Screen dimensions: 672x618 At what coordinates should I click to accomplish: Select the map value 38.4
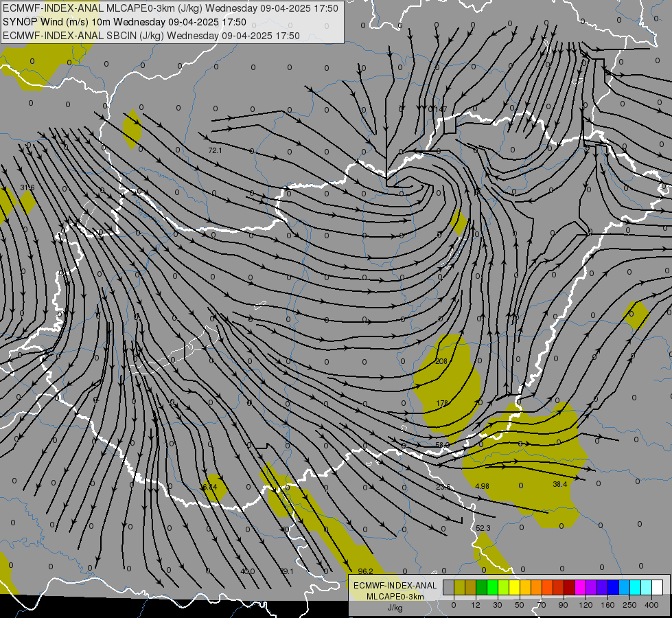[560, 484]
